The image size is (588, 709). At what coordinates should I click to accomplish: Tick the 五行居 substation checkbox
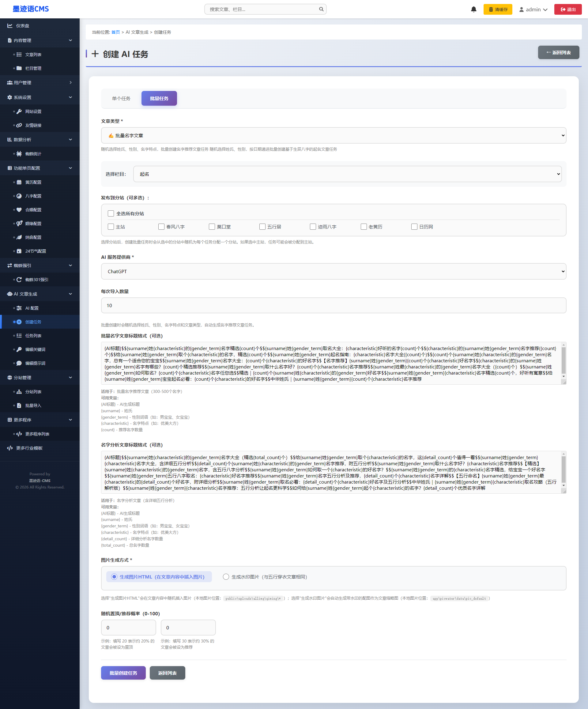click(262, 227)
